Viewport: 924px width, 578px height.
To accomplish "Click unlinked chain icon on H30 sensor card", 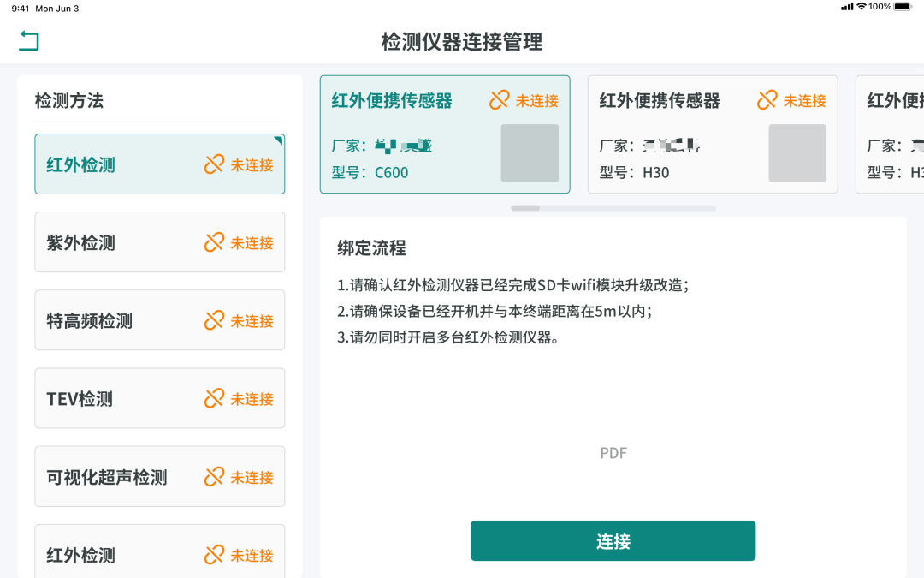I will tap(767, 100).
